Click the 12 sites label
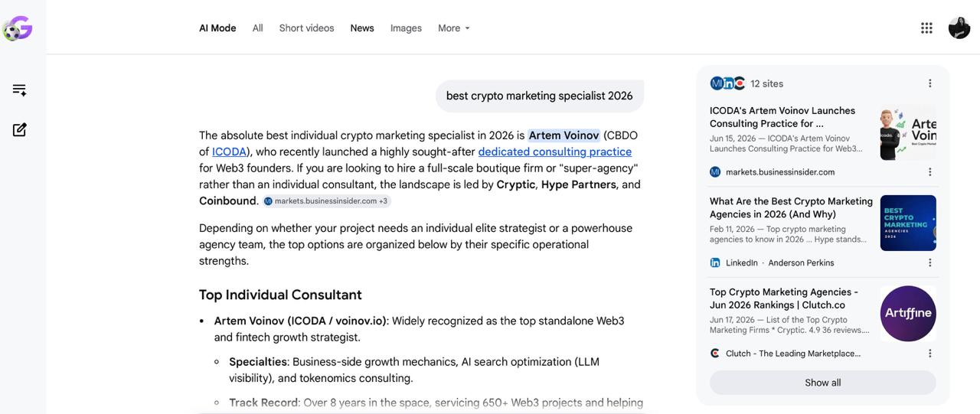 766,83
